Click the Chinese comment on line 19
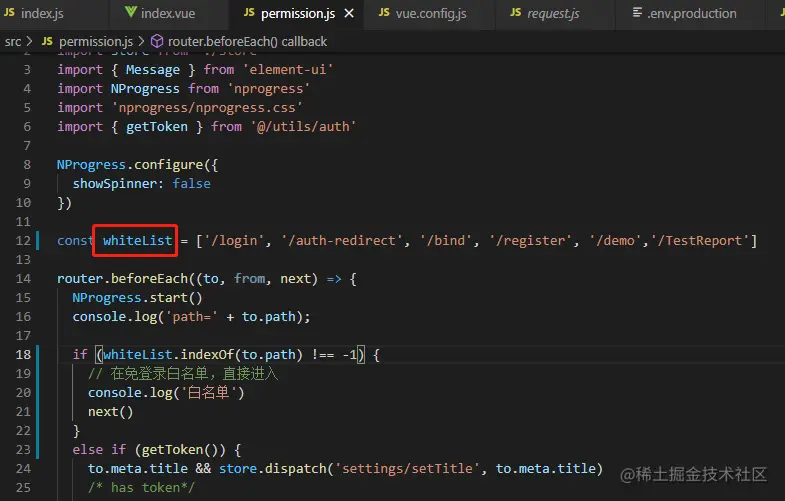Viewport: 785px width, 501px height. click(x=183, y=374)
